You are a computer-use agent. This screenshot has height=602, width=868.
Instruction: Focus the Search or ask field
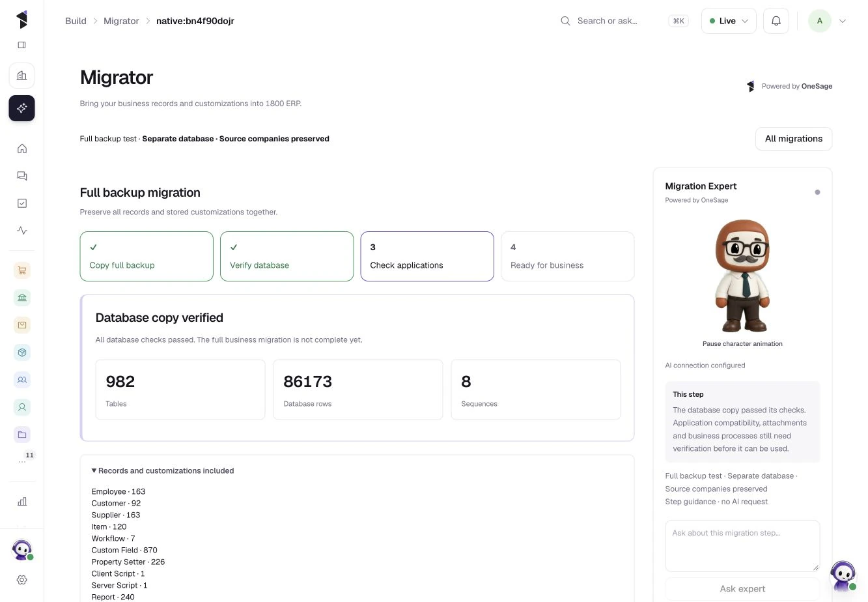coord(624,21)
